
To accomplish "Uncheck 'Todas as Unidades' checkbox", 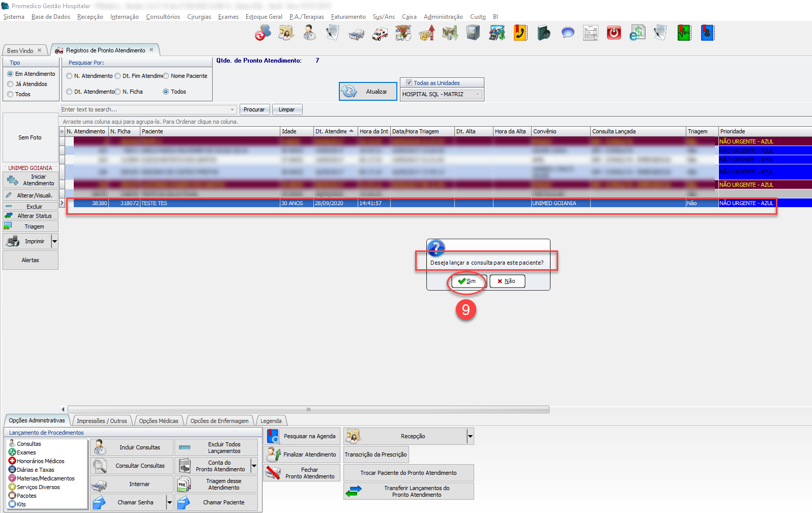I will pyautogui.click(x=409, y=82).
